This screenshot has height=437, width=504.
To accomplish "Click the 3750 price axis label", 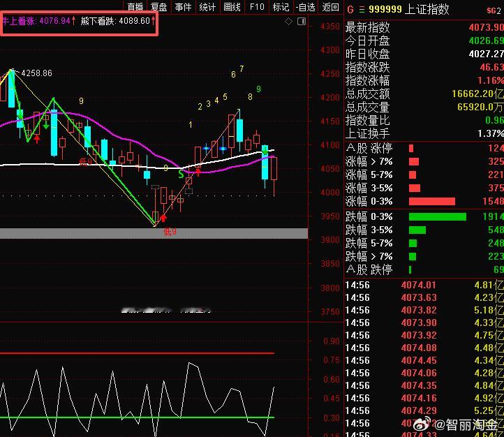I will pyautogui.click(x=330, y=311).
